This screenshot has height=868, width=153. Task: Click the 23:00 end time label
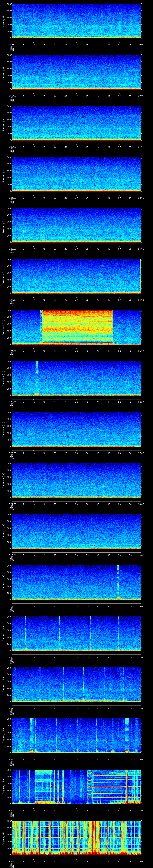tap(141, 248)
